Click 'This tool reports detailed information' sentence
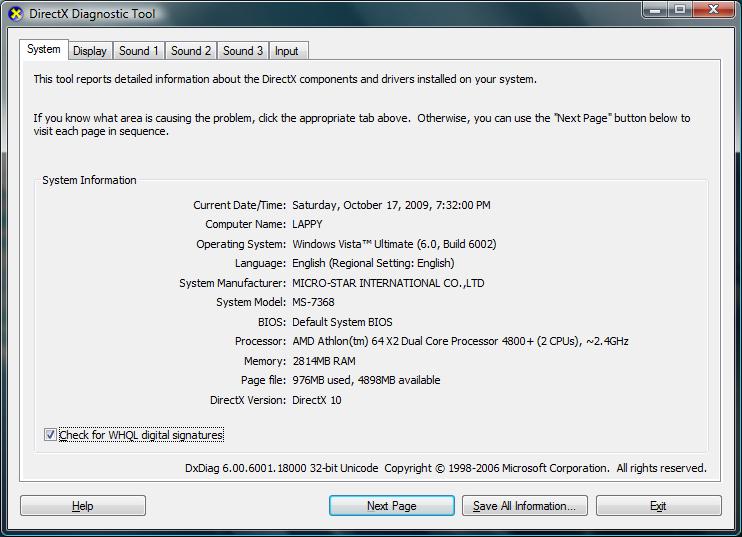This screenshot has height=537, width=742. (285, 79)
